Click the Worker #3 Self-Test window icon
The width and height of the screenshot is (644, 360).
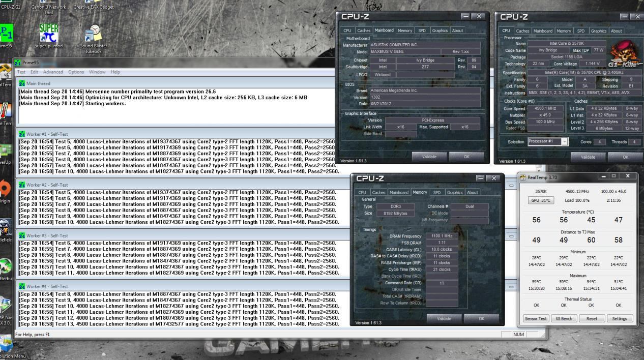pos(22,235)
